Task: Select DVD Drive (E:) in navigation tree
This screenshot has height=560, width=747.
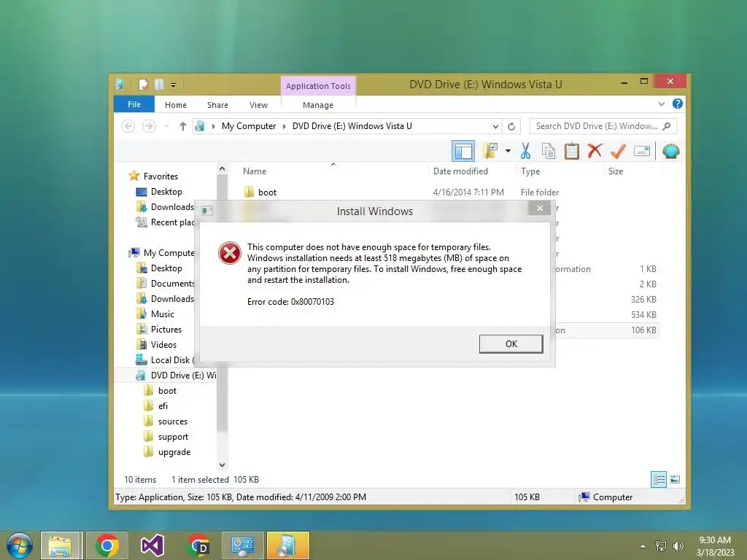Action: click(x=183, y=376)
